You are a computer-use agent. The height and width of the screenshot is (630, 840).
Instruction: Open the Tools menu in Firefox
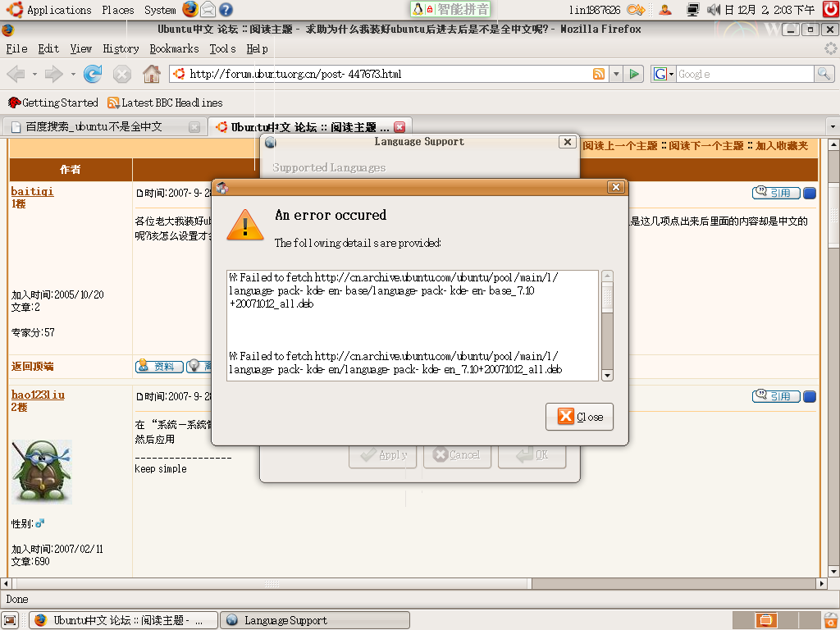tap(222, 48)
